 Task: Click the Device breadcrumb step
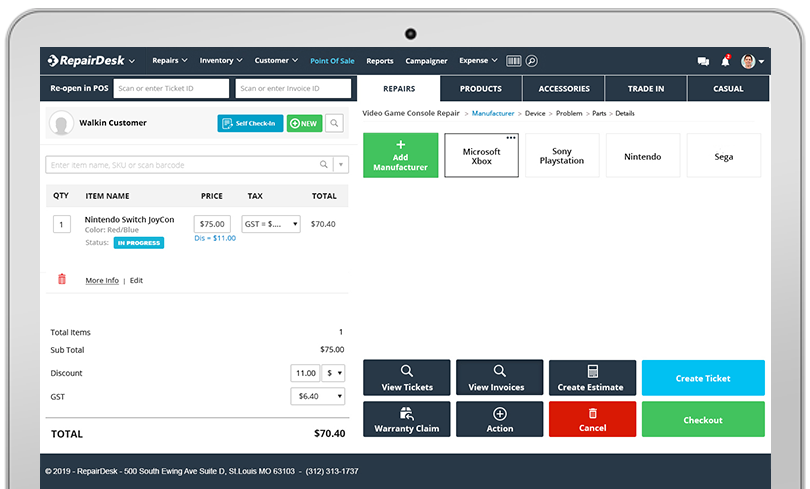(535, 114)
